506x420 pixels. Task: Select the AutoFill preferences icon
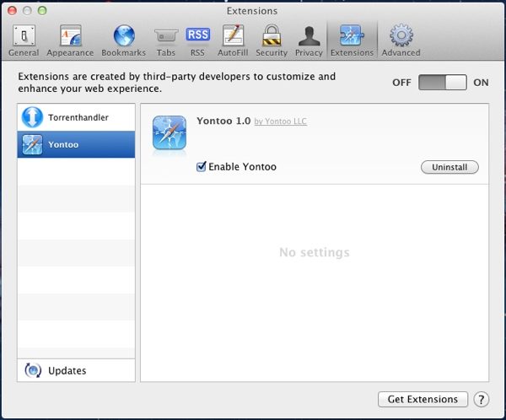click(x=233, y=40)
